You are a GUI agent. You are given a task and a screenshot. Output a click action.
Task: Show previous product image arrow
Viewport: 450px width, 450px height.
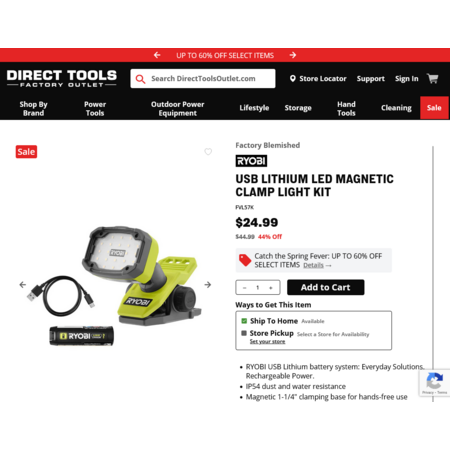click(23, 284)
